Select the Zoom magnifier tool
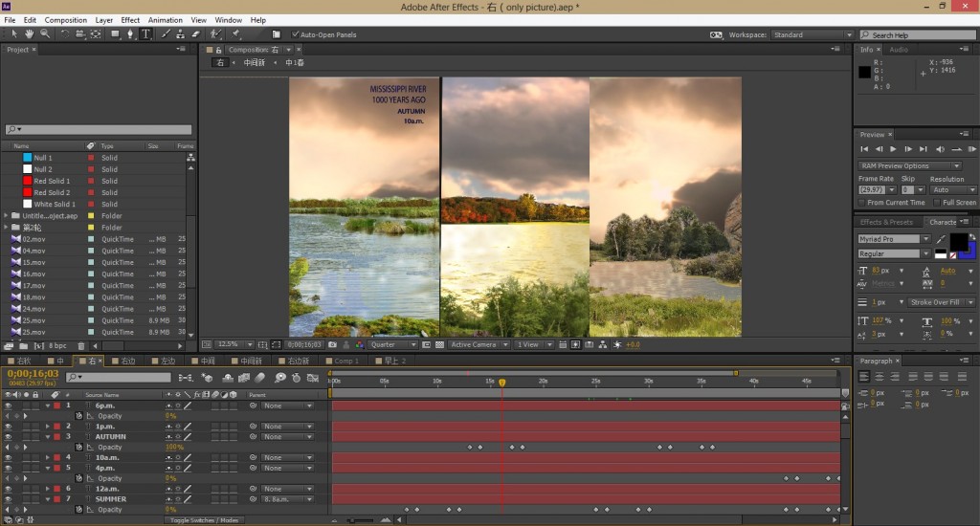 [x=44, y=33]
